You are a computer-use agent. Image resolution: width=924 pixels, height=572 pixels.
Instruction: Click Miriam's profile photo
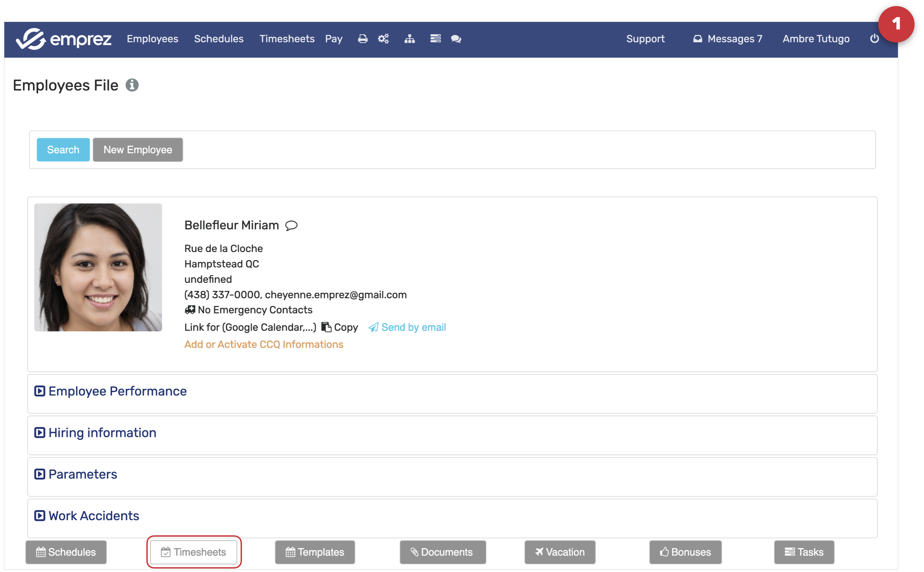coord(98,267)
